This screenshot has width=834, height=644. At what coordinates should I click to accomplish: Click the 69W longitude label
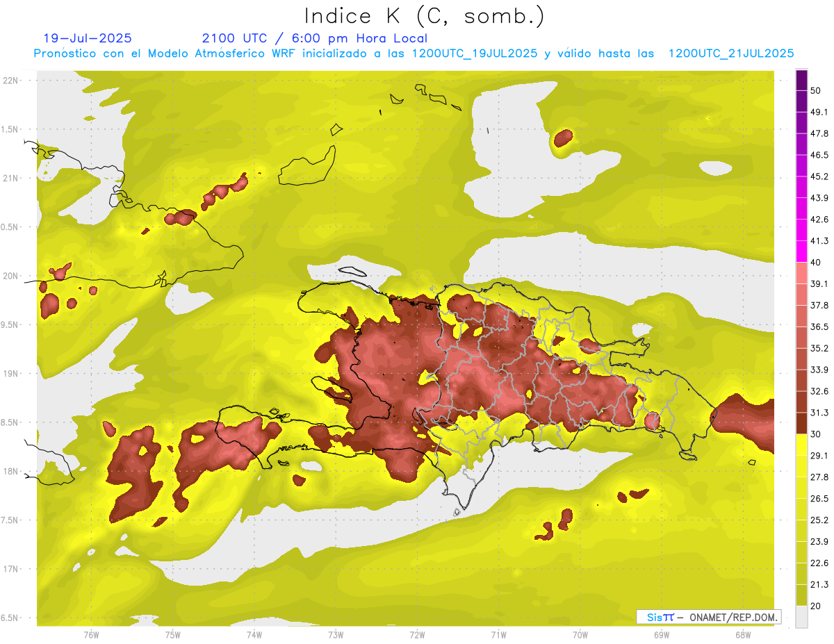(662, 635)
